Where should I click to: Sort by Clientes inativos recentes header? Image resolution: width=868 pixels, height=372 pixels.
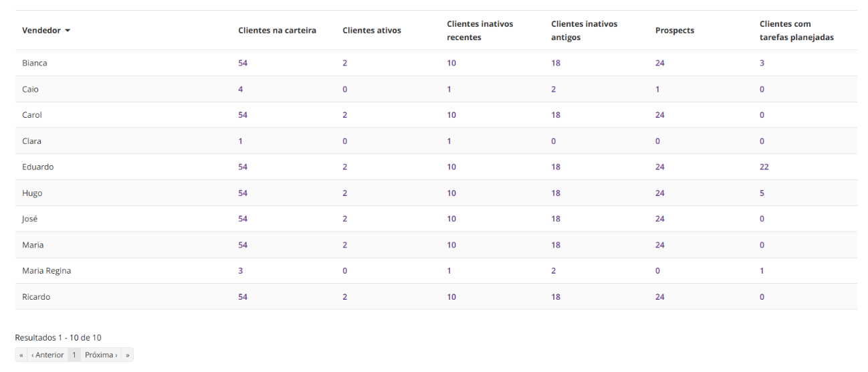pyautogui.click(x=480, y=31)
